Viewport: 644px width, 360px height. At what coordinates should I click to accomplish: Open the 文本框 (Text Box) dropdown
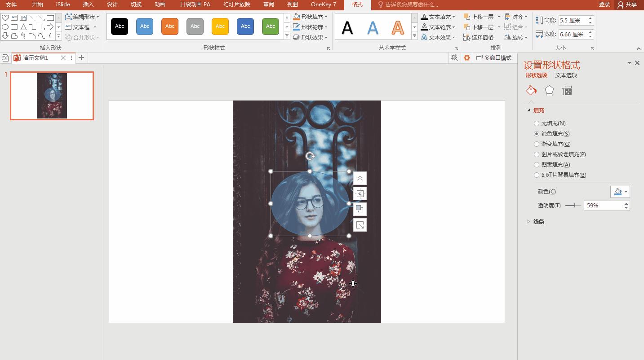81,27
